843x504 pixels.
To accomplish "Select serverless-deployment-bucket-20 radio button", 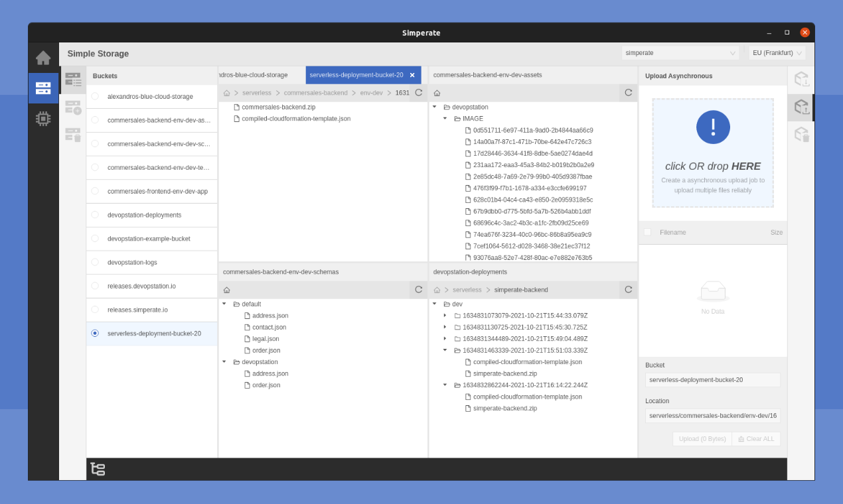I will (95, 333).
